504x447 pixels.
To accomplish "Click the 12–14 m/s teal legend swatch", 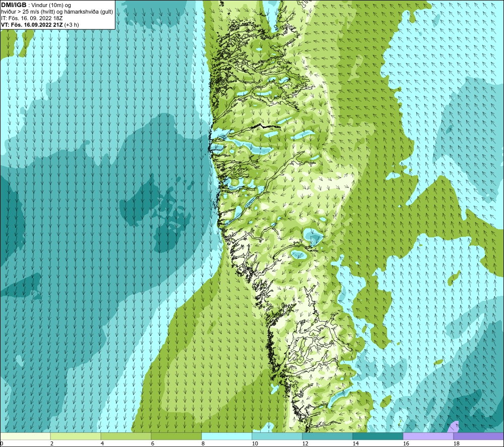I will pyautogui.click(x=327, y=436).
